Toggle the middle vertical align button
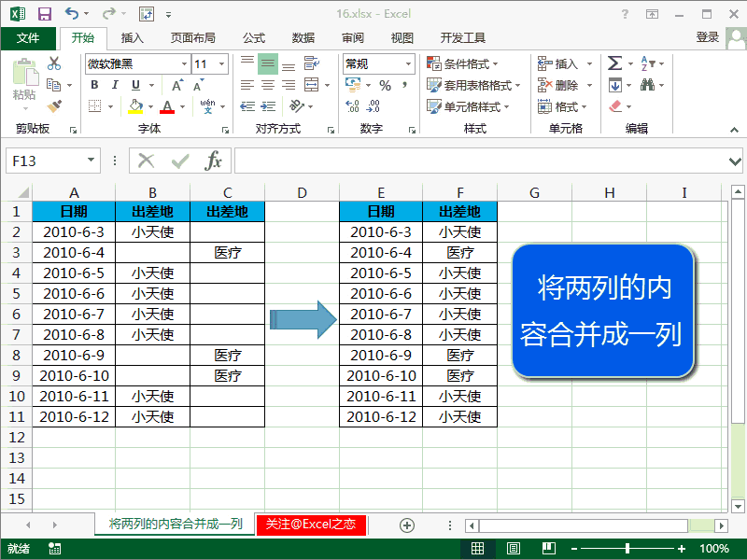 267,63
